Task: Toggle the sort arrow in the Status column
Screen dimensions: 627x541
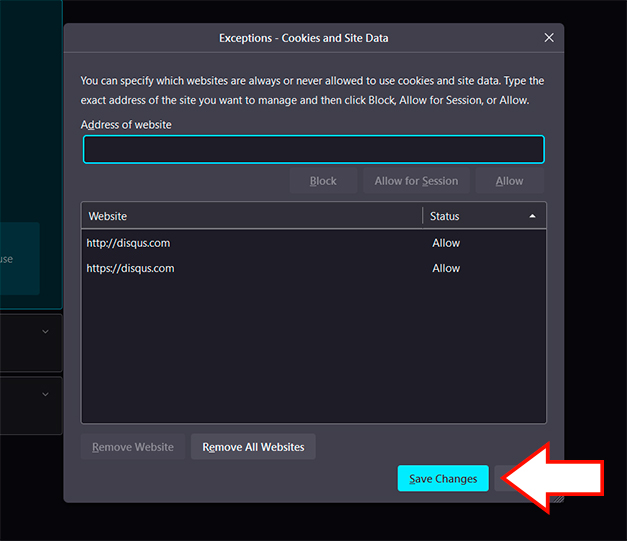Action: pos(532,216)
